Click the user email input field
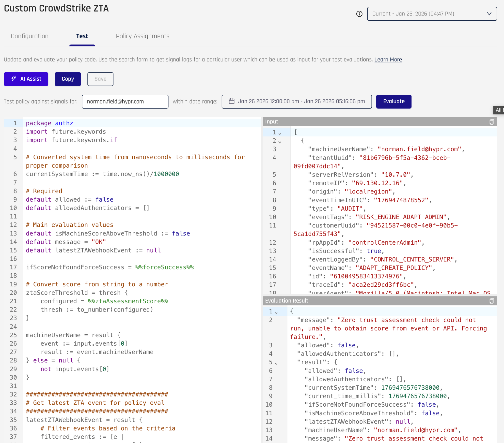The image size is (504, 443). tap(125, 102)
